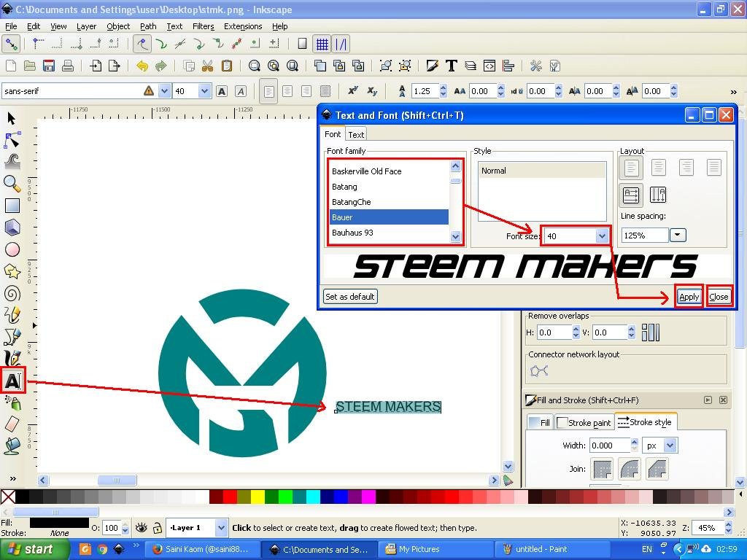Open Font size dropdown in dialog
The width and height of the screenshot is (747, 560).
tap(602, 236)
